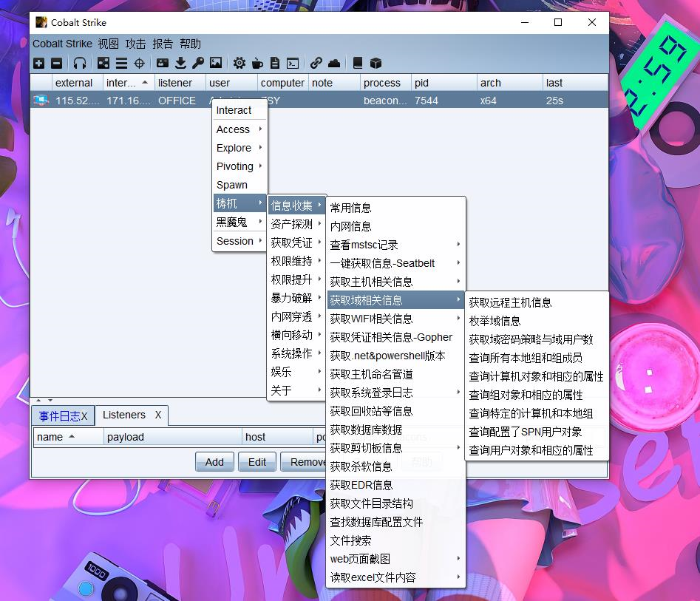The image size is (700, 601).
Task: Open credentials via ID card icon
Action: tap(163, 64)
